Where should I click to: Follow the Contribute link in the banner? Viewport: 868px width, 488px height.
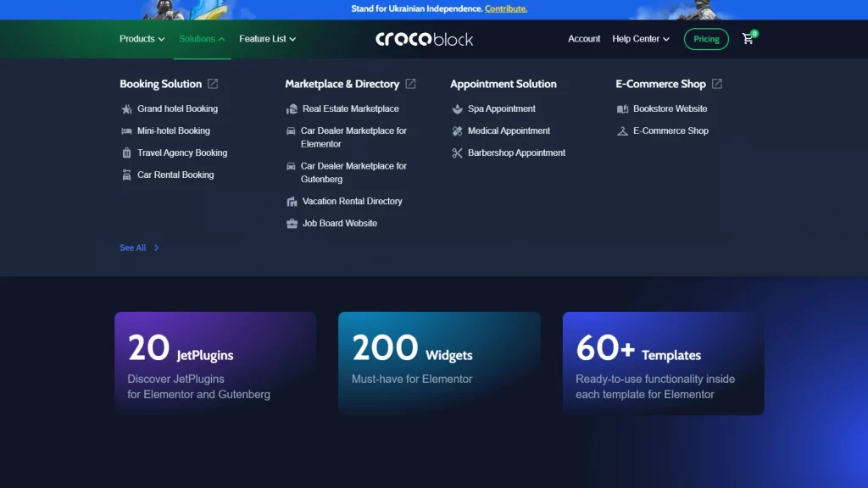506,8
